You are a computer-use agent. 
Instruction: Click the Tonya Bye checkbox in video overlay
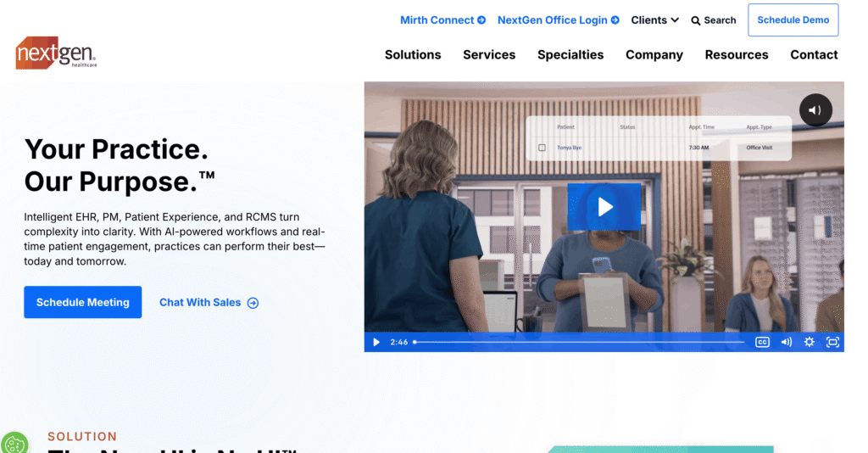click(542, 148)
